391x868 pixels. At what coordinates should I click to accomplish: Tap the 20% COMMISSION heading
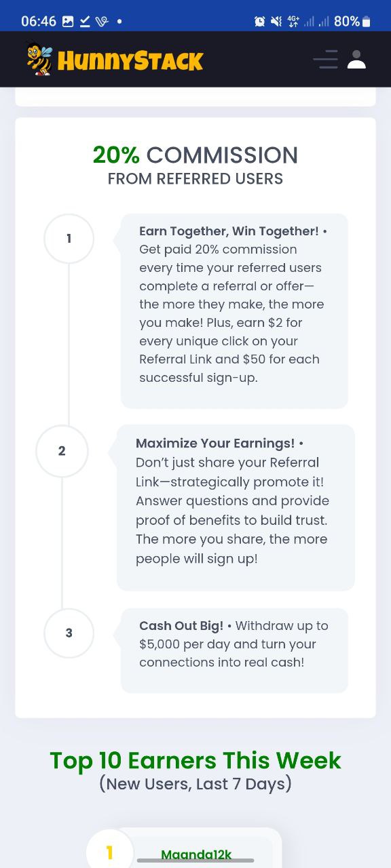(195, 155)
